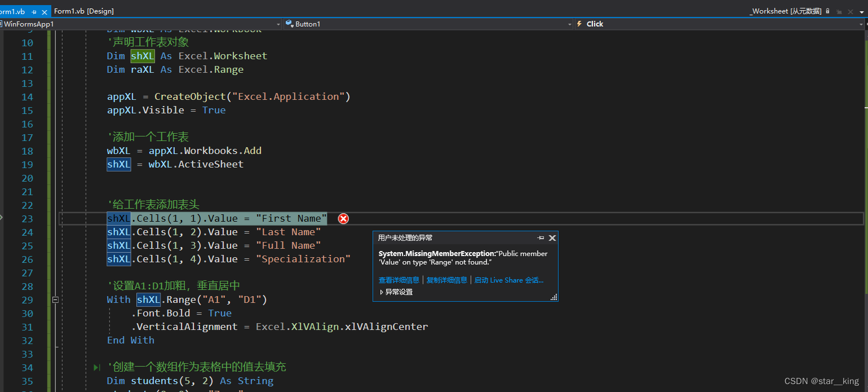Screen dimensions: 868x392
Task: Click the editor vertical scrollbar track
Action: pos(865,226)
